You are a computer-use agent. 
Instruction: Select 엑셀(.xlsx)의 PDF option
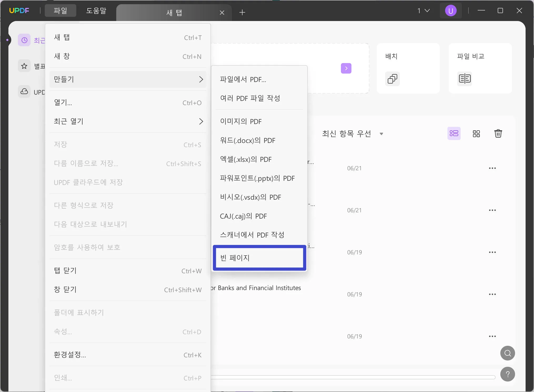[x=259, y=159]
